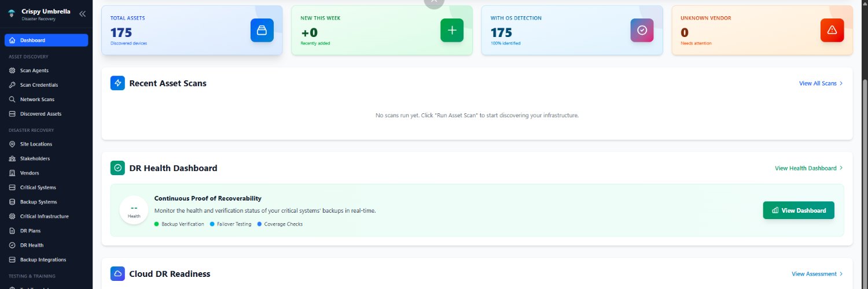
Task: Click the DR Plans document icon
Action: pos(12,231)
